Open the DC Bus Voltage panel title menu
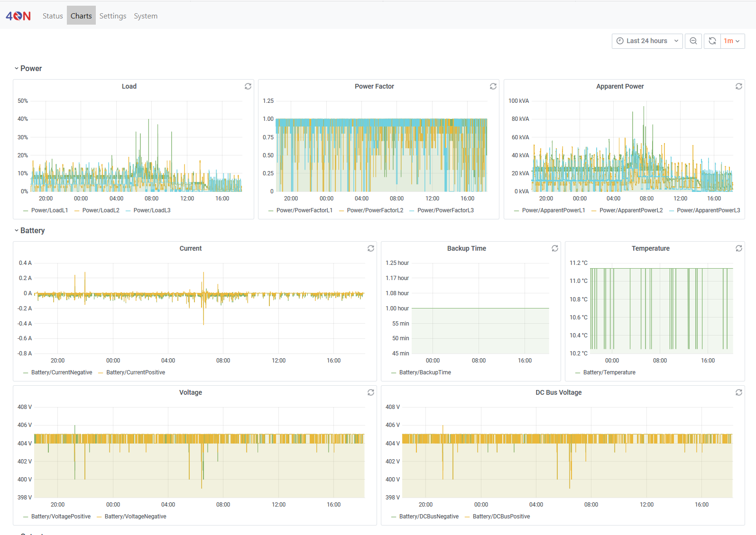The width and height of the screenshot is (756, 535). pyautogui.click(x=559, y=392)
